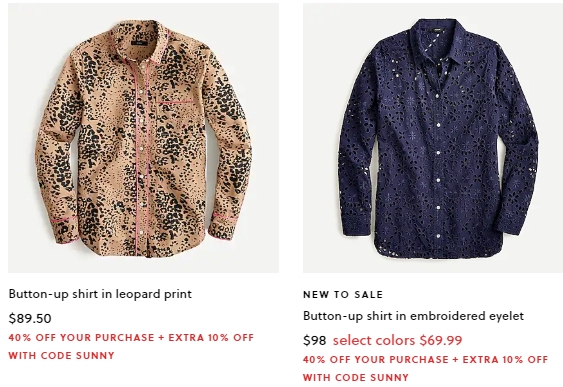This screenshot has width=563, height=387.
Task: Click the pink-trimmed left cuff of leopard shirt
Action: [x=65, y=228]
